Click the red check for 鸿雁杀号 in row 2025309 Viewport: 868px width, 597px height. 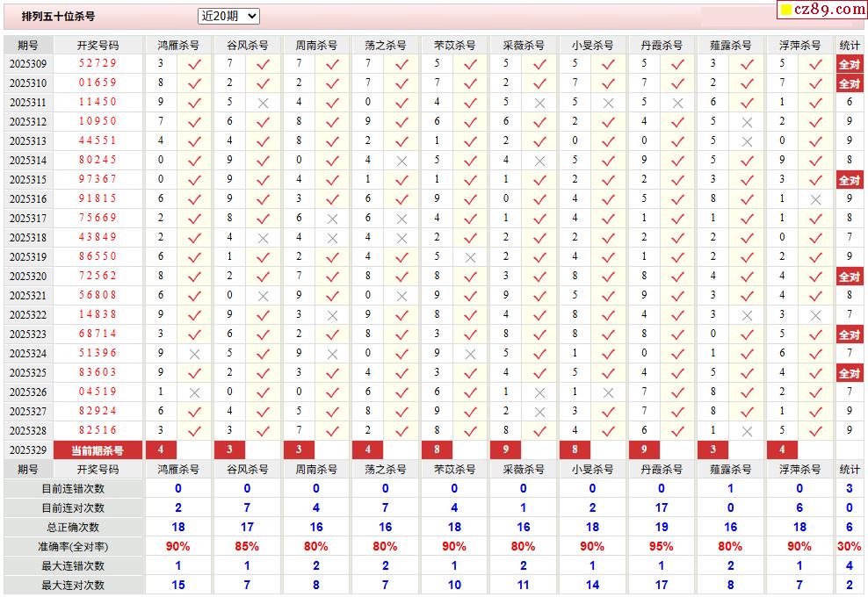point(194,64)
